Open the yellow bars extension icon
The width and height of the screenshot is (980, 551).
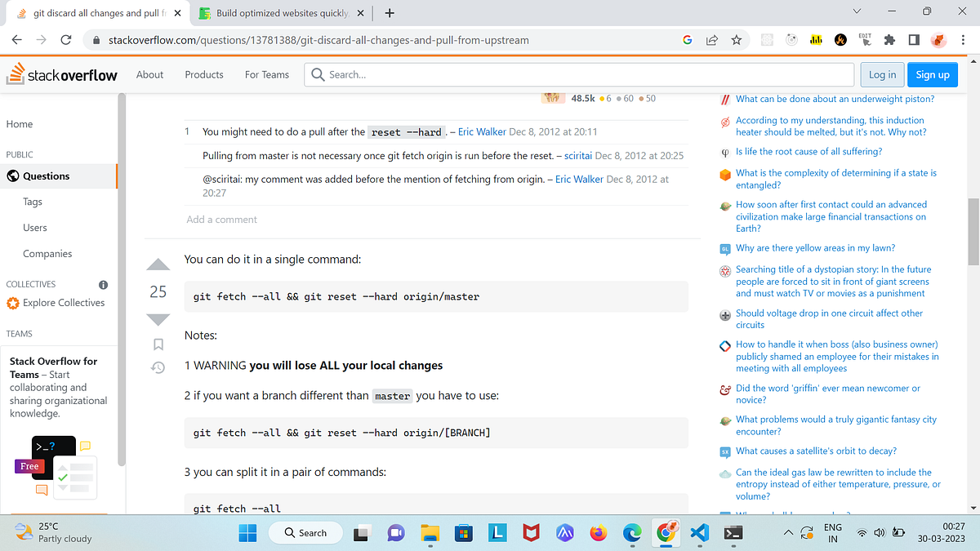[x=815, y=39]
